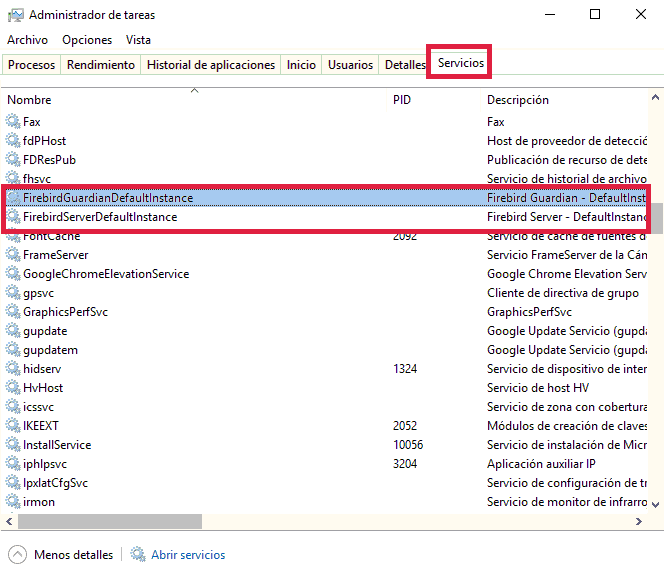Sort services by PID column header
Viewport: 664px width, 579px height.
pyautogui.click(x=402, y=100)
